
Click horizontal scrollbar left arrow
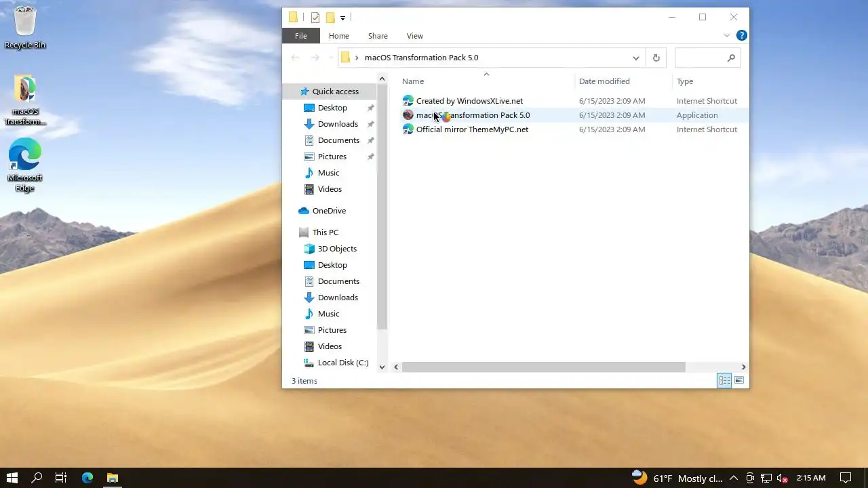tap(397, 367)
